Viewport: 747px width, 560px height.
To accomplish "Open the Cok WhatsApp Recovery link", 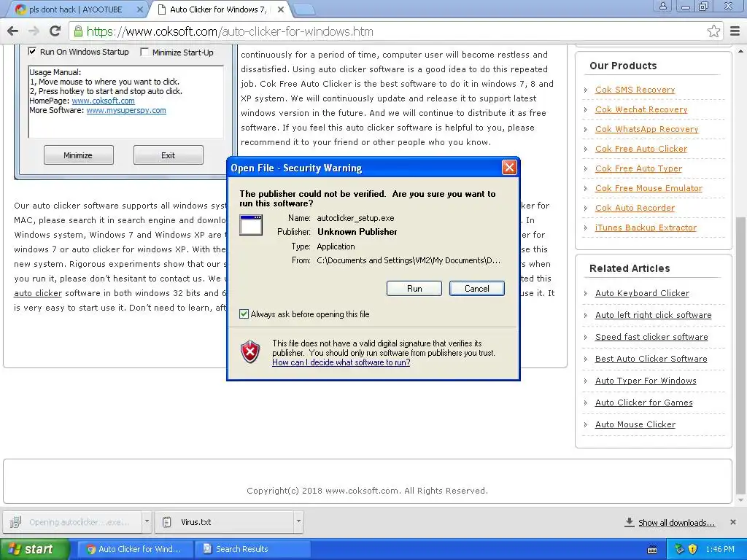I will click(646, 129).
